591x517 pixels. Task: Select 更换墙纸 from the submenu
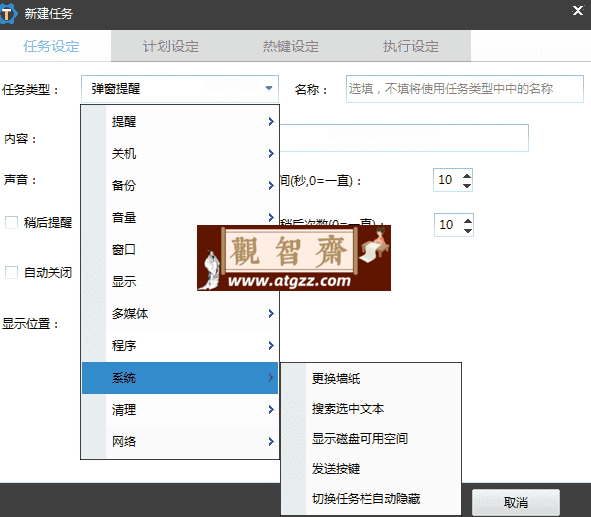(x=371, y=378)
